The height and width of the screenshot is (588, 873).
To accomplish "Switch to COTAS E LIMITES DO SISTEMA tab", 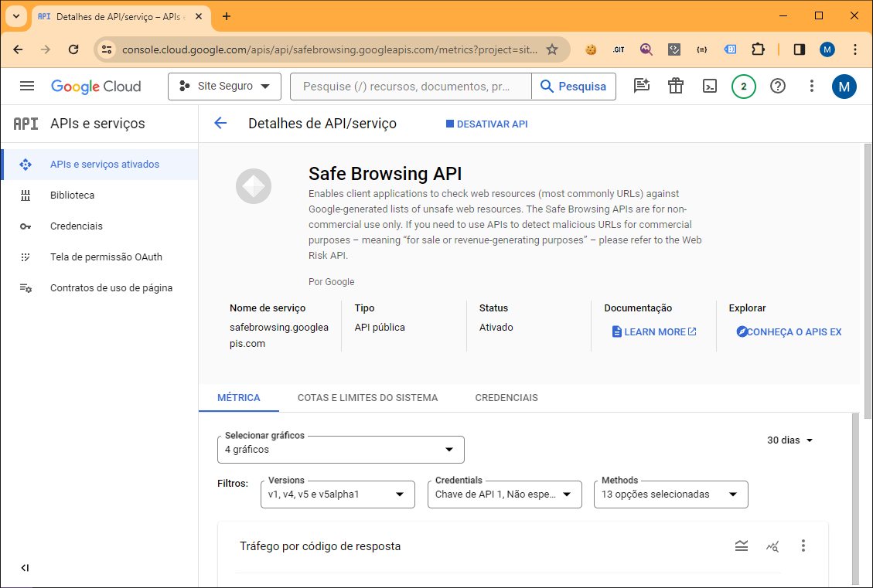I will (x=367, y=398).
